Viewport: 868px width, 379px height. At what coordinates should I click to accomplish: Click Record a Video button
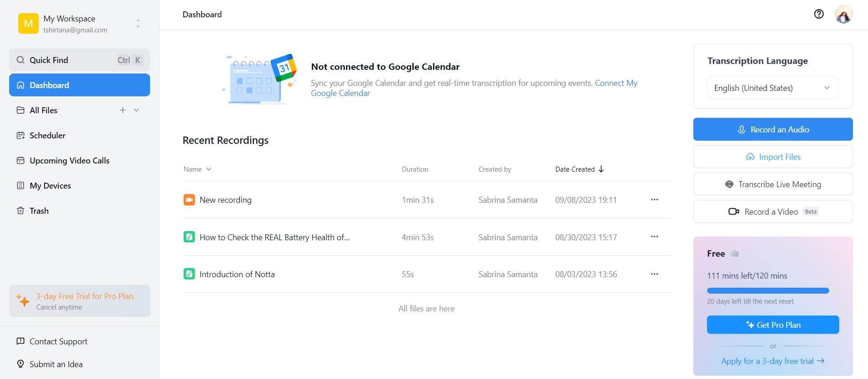pos(773,211)
